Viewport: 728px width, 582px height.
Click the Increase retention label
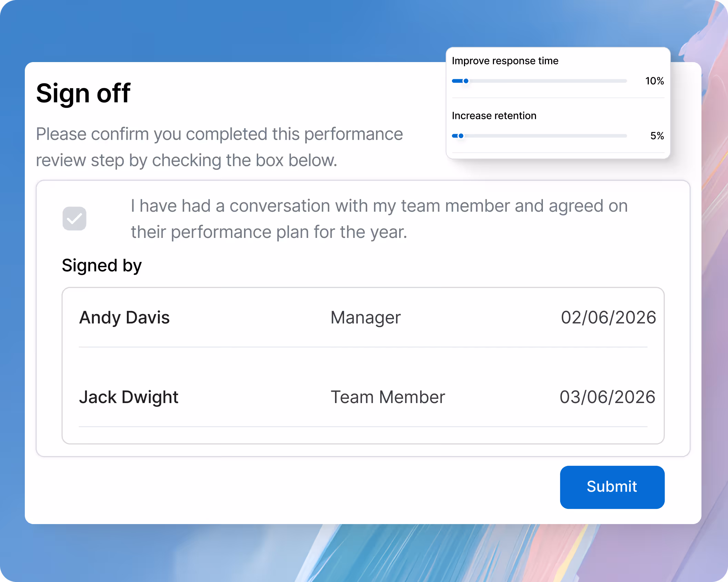(494, 116)
